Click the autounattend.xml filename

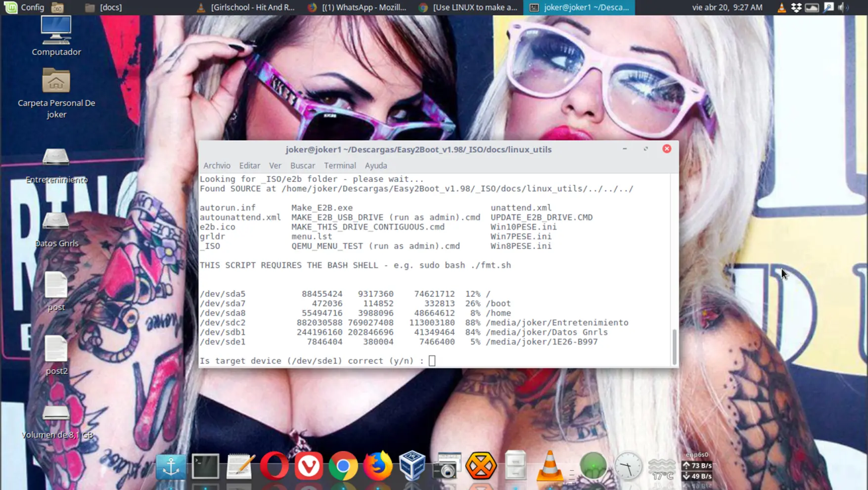[x=240, y=217]
